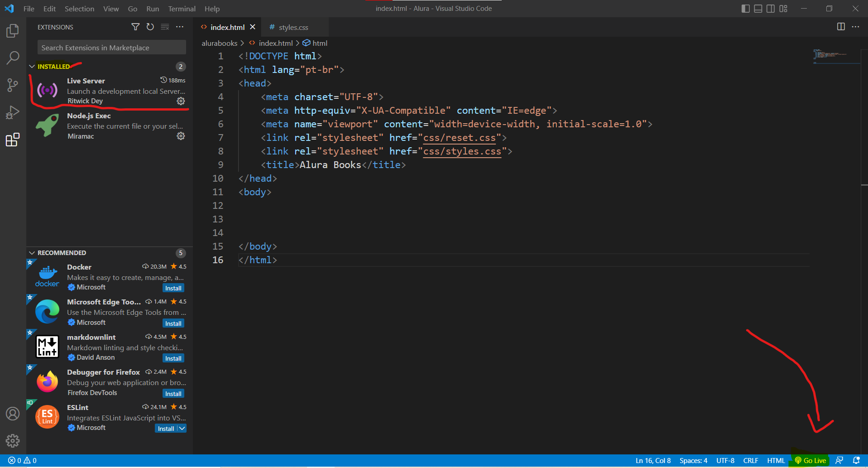This screenshot has height=468, width=868.
Task: Install the Docker extension
Action: (173, 288)
